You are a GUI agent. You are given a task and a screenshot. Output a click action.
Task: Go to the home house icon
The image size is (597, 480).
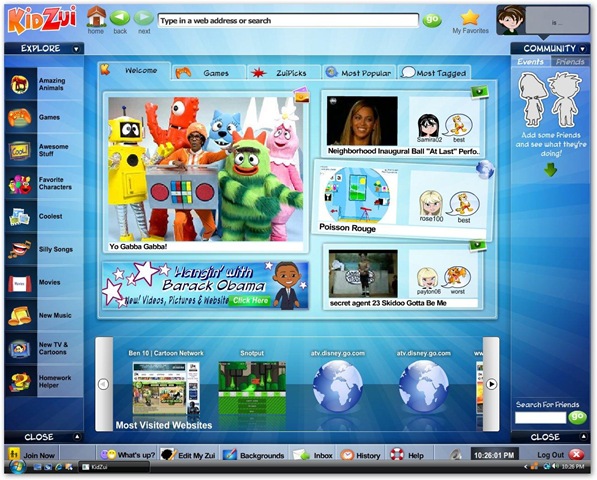coord(96,17)
